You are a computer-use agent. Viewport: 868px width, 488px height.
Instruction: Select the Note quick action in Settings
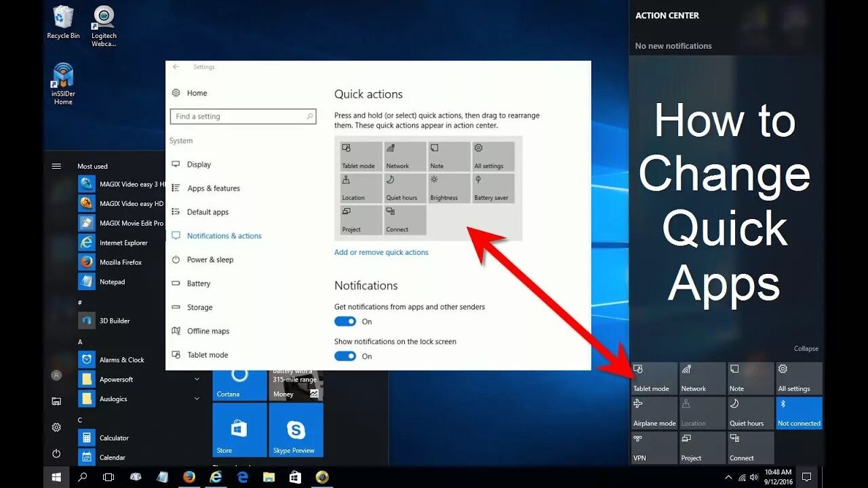tap(449, 156)
